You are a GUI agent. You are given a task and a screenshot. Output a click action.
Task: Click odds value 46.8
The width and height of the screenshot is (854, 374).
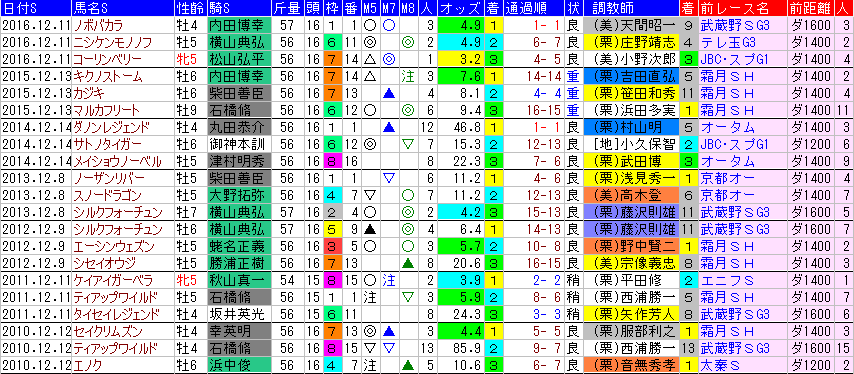tap(468, 127)
